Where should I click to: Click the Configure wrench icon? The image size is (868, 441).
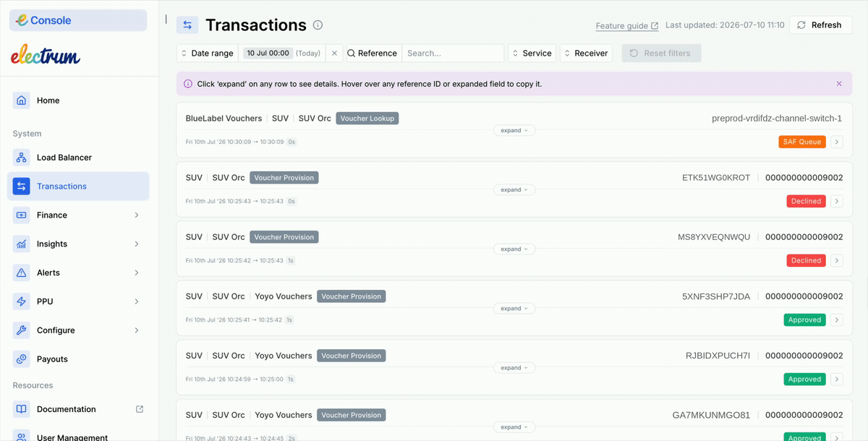[x=22, y=330]
